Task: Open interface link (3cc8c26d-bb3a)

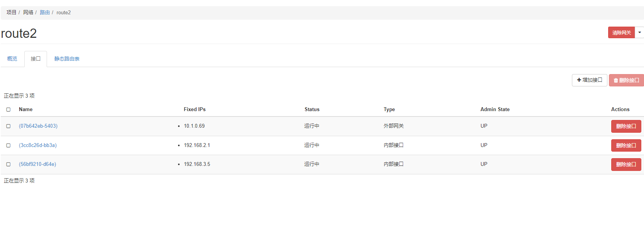Action: click(38, 145)
